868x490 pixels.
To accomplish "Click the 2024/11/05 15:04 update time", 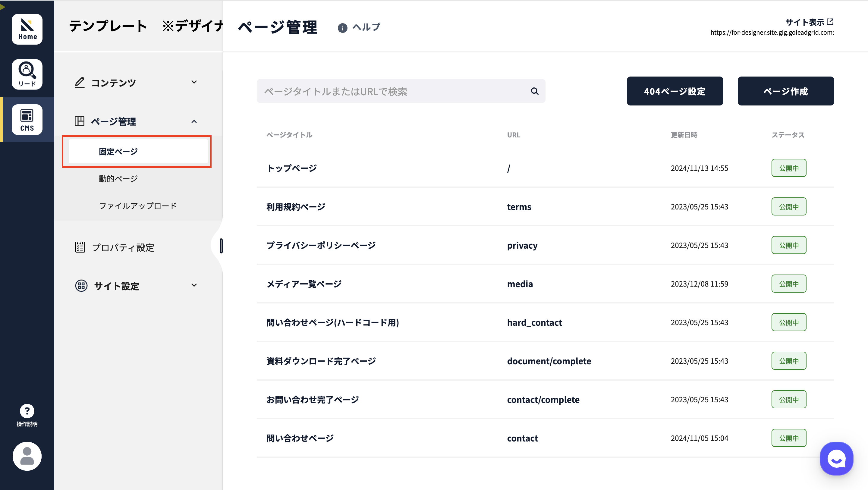I will coord(699,438).
